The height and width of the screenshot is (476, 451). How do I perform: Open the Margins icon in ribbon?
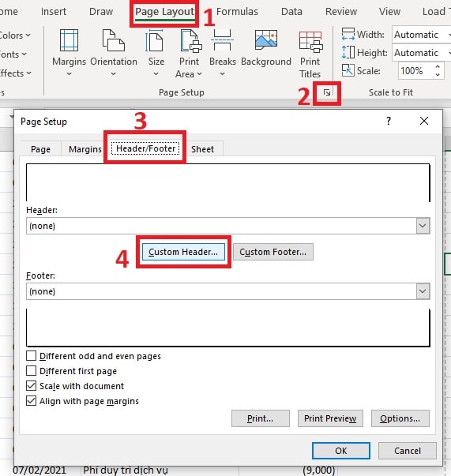pos(69,40)
